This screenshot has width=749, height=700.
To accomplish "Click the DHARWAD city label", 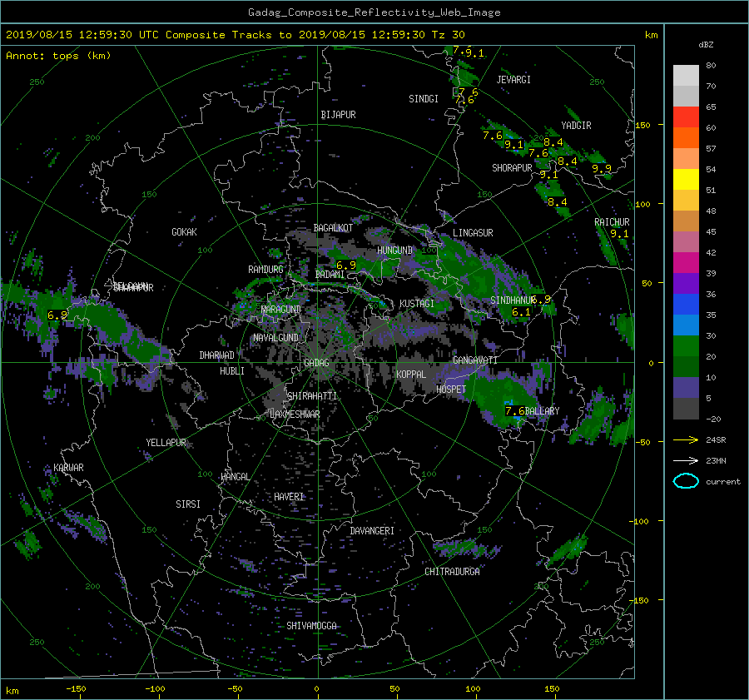I will click(x=216, y=355).
